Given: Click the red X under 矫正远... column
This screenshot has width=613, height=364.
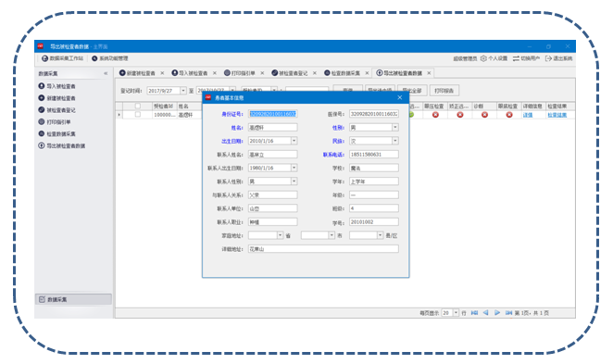Looking at the screenshot, I should pyautogui.click(x=459, y=115).
